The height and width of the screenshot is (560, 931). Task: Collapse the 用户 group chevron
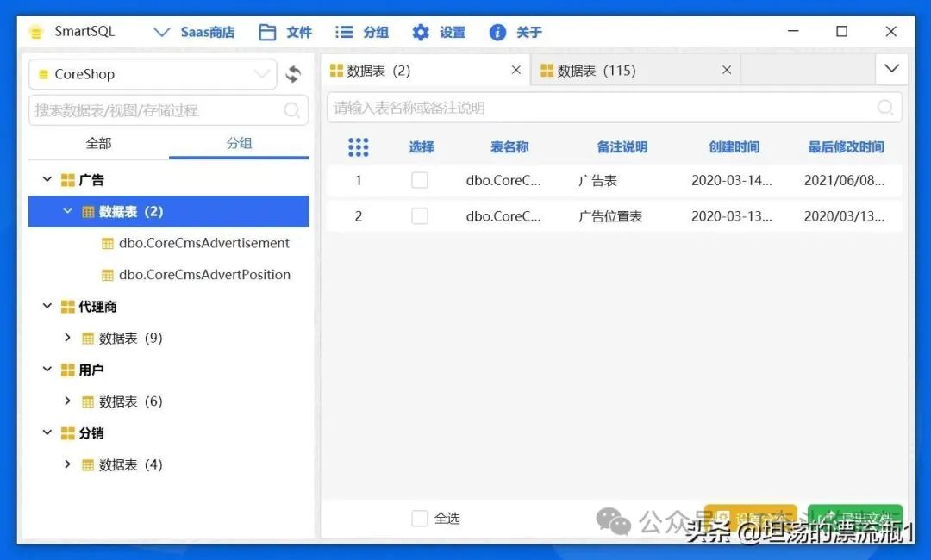(x=47, y=369)
